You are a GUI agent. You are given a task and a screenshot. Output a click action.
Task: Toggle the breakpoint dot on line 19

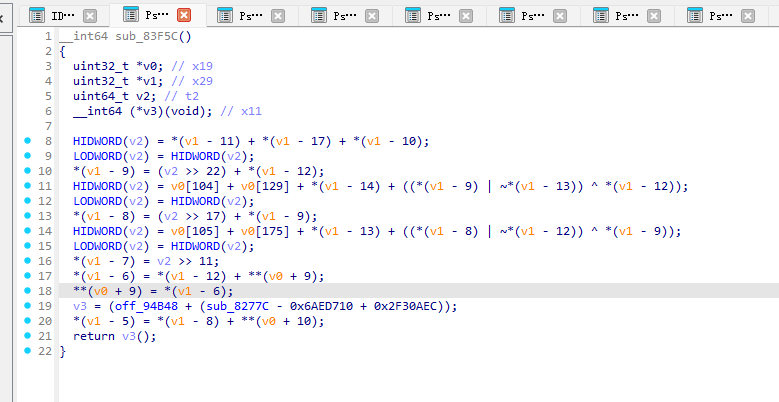(x=29, y=306)
